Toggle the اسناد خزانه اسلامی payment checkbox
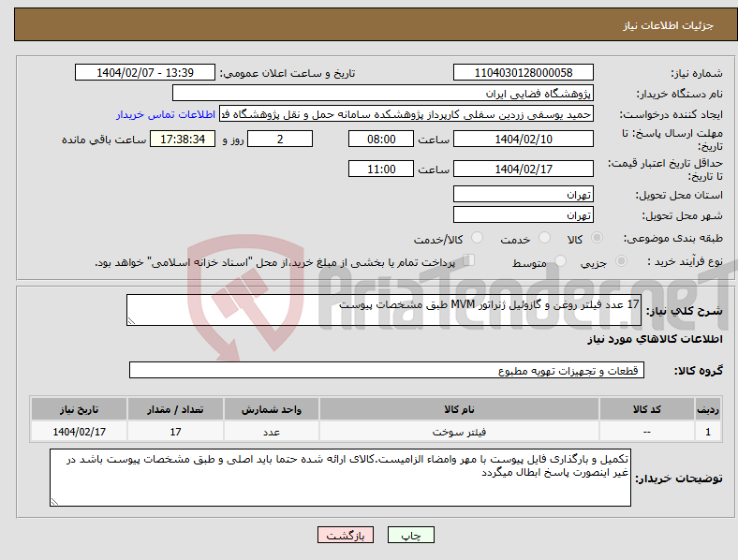The width and height of the screenshot is (738, 560). pyautogui.click(x=469, y=260)
